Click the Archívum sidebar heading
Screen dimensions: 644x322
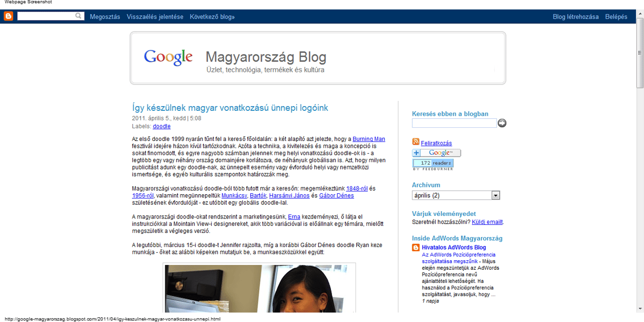point(426,185)
